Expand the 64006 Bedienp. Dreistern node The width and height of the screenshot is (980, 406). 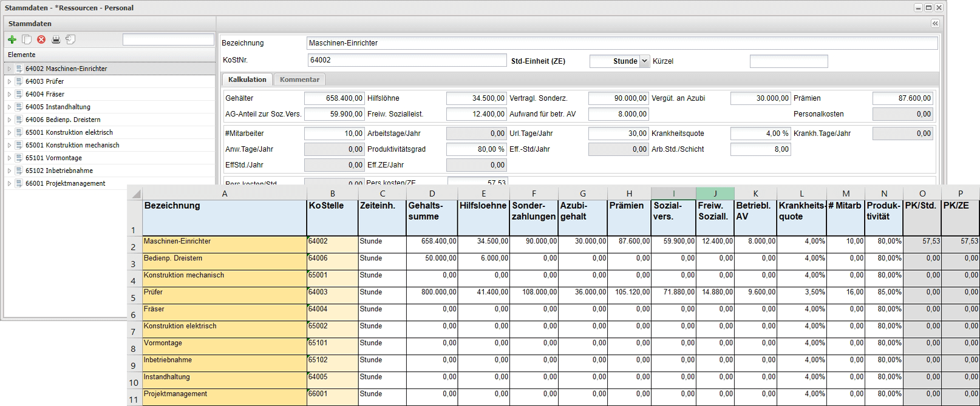pyautogui.click(x=9, y=120)
